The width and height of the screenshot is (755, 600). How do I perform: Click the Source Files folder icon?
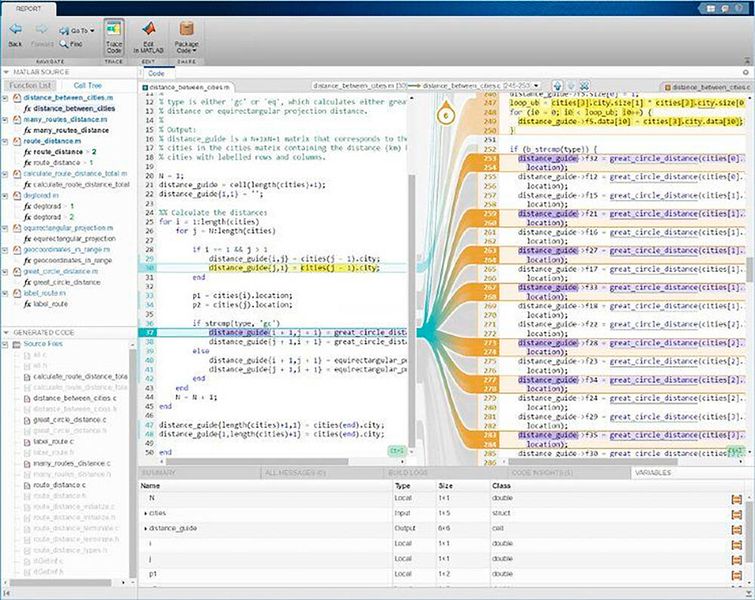point(16,344)
